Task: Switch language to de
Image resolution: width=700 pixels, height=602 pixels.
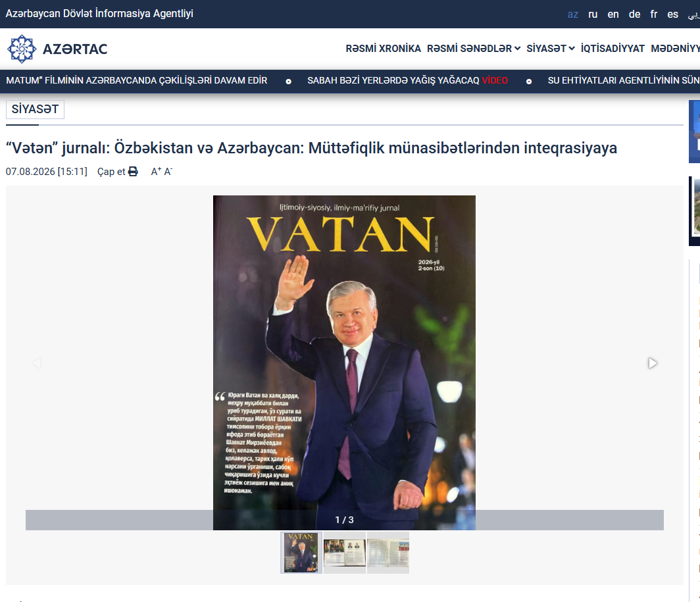Action: coord(634,14)
